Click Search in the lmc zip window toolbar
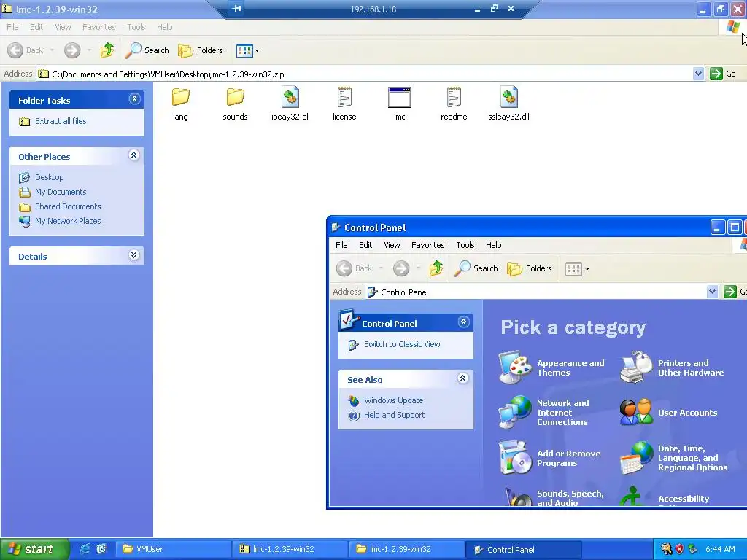The width and height of the screenshot is (747, 560). click(147, 50)
